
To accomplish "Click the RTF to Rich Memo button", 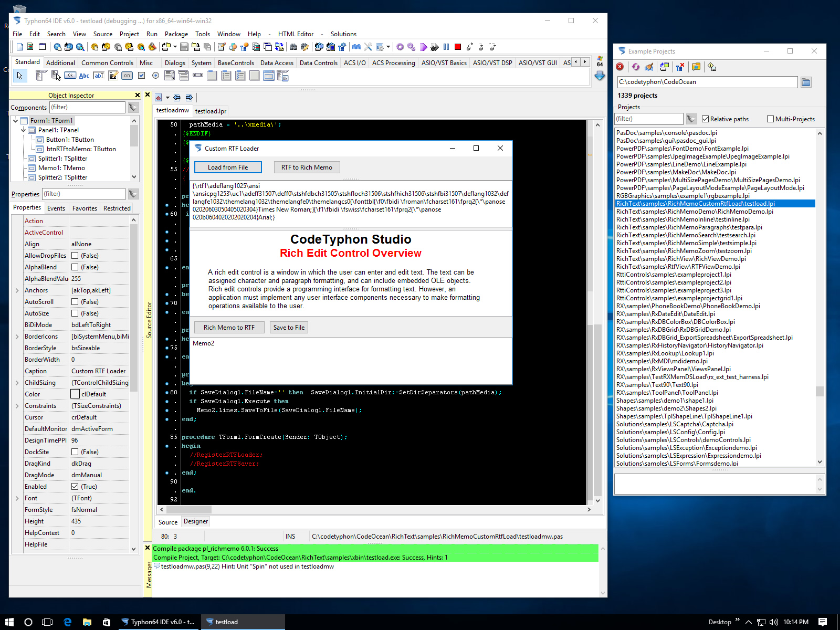I will pos(307,167).
